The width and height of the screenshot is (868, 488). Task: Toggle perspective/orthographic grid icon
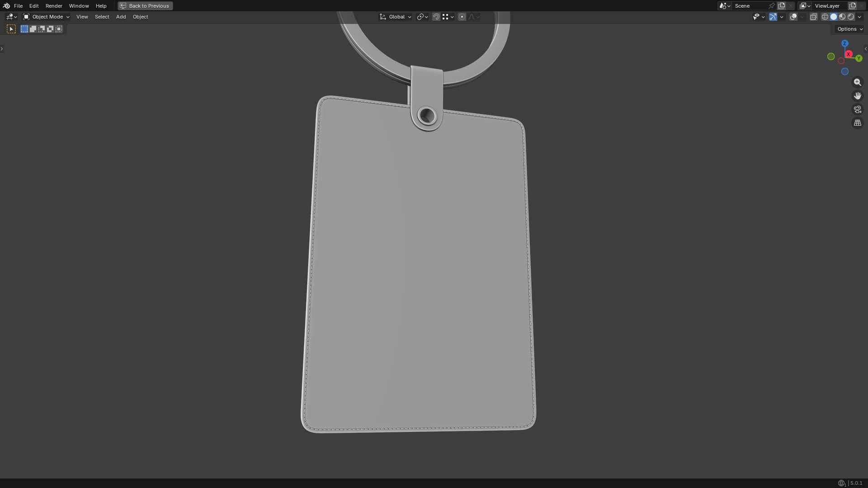click(857, 123)
